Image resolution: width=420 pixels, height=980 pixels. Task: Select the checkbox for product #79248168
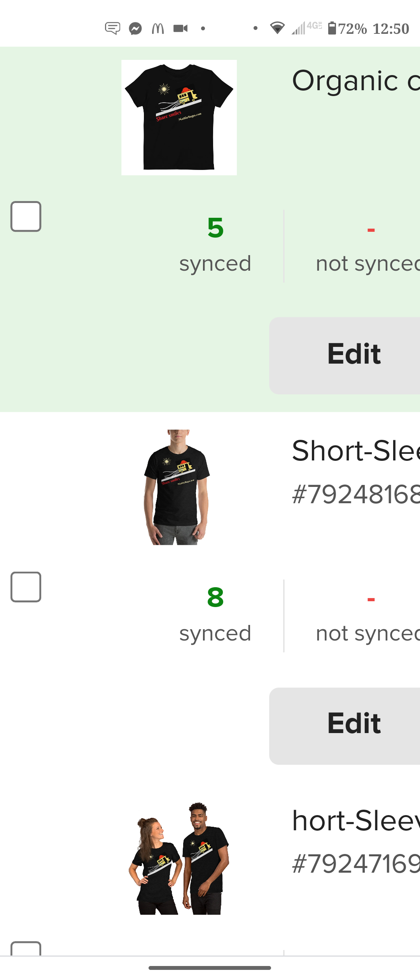coord(26,587)
